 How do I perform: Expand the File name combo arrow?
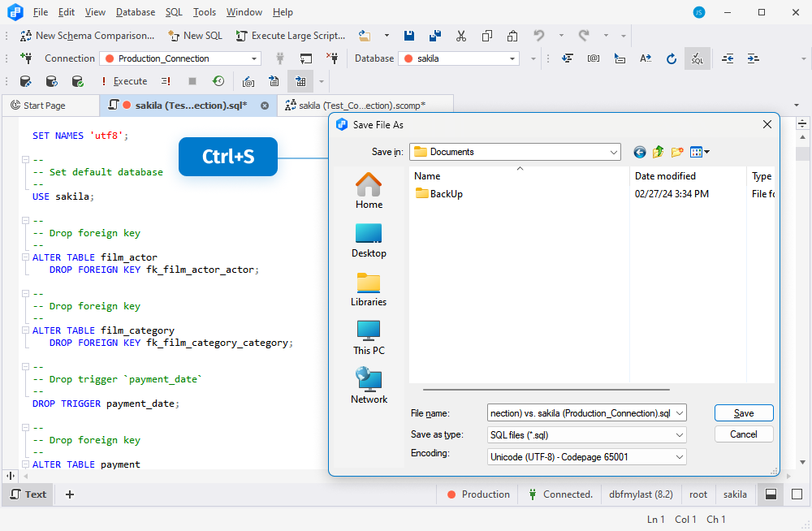[x=680, y=413]
